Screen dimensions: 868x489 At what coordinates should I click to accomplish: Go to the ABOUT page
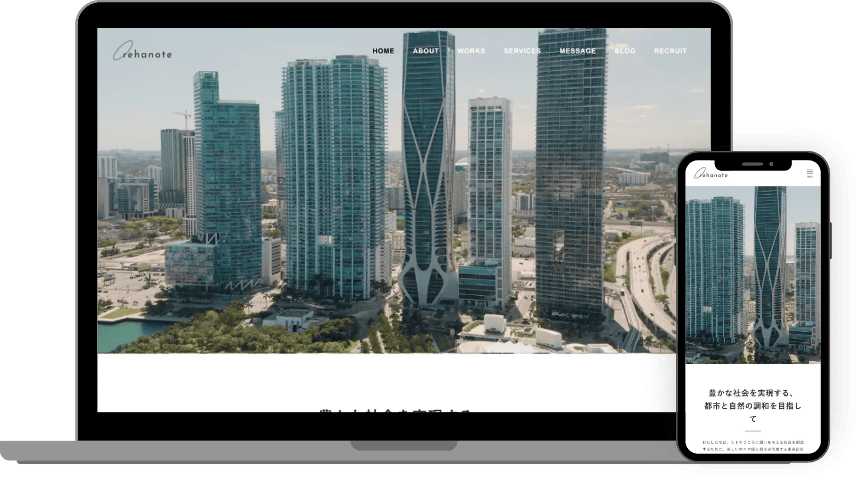tap(425, 51)
